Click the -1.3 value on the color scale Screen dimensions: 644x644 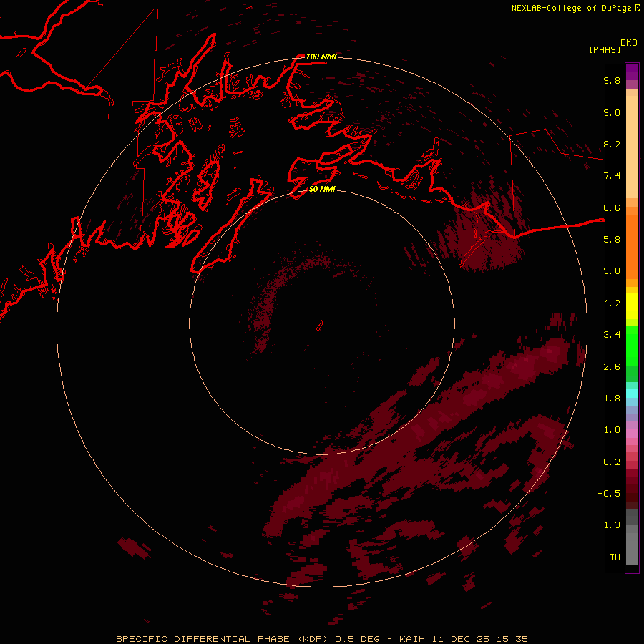[609, 525]
